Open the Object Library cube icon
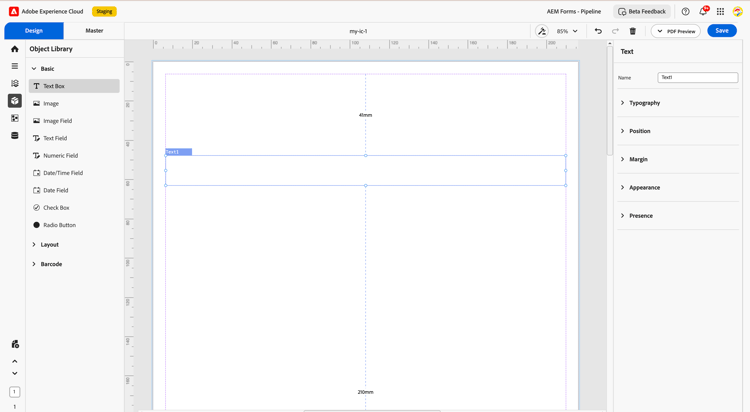Screen dimensions: 750x412 pyautogui.click(x=15, y=100)
